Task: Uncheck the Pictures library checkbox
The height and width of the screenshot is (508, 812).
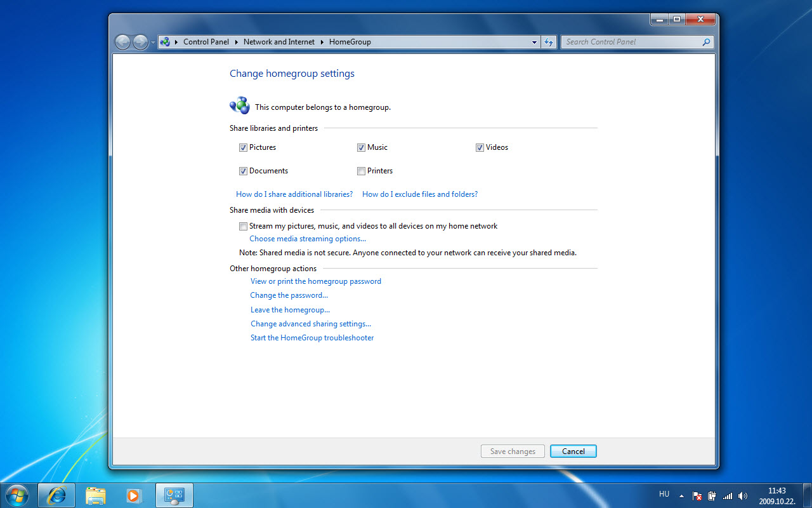Action: point(243,147)
